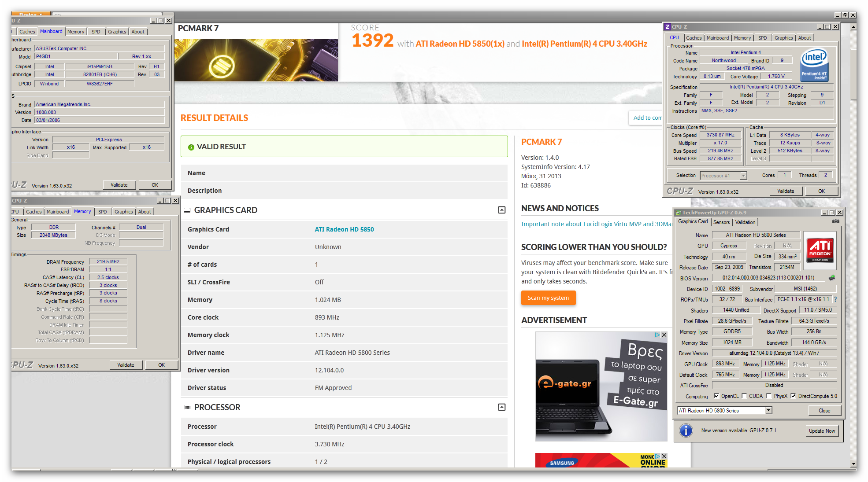Click the GPU name Cypress field
Viewport: 868px width, 482px height.
(729, 246)
